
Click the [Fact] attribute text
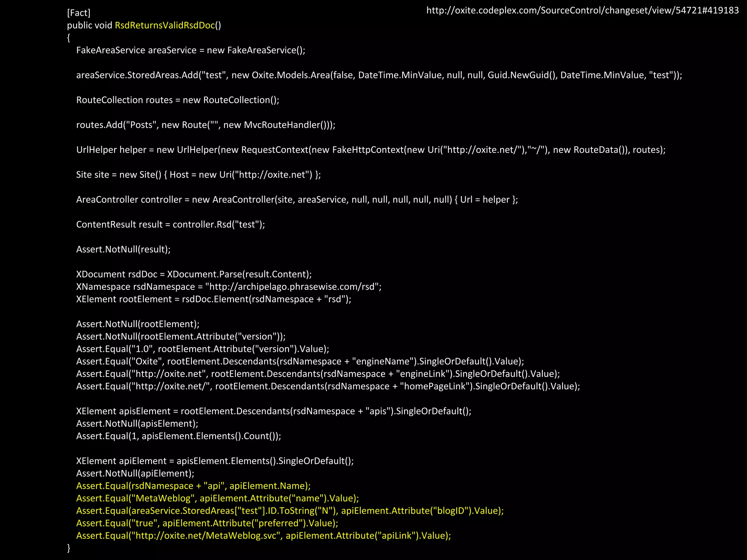(79, 13)
